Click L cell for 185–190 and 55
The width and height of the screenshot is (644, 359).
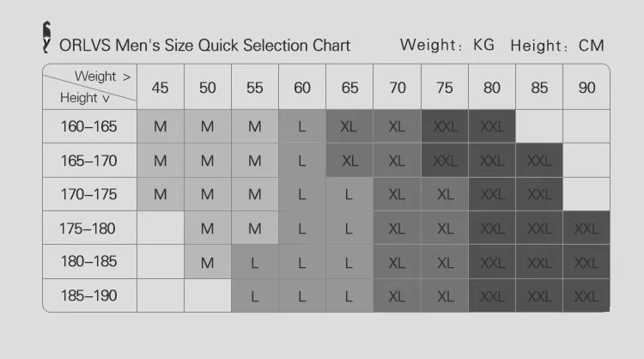tap(255, 295)
